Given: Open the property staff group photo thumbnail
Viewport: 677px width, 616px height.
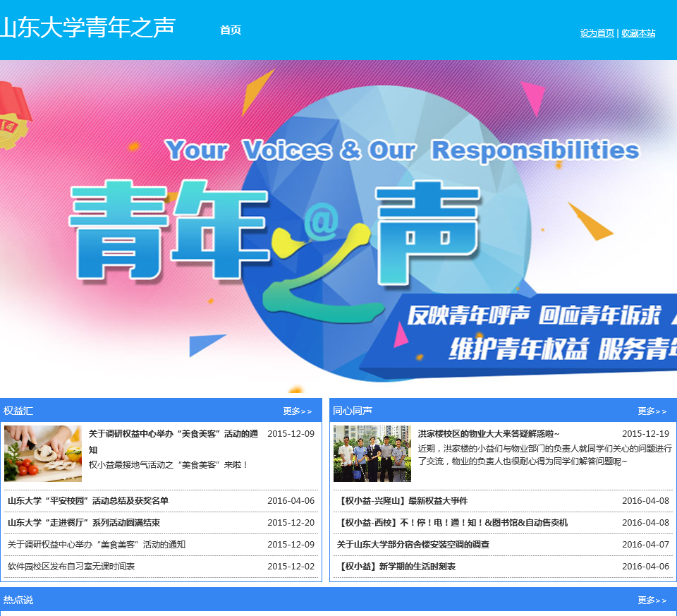Looking at the screenshot, I should [372, 454].
